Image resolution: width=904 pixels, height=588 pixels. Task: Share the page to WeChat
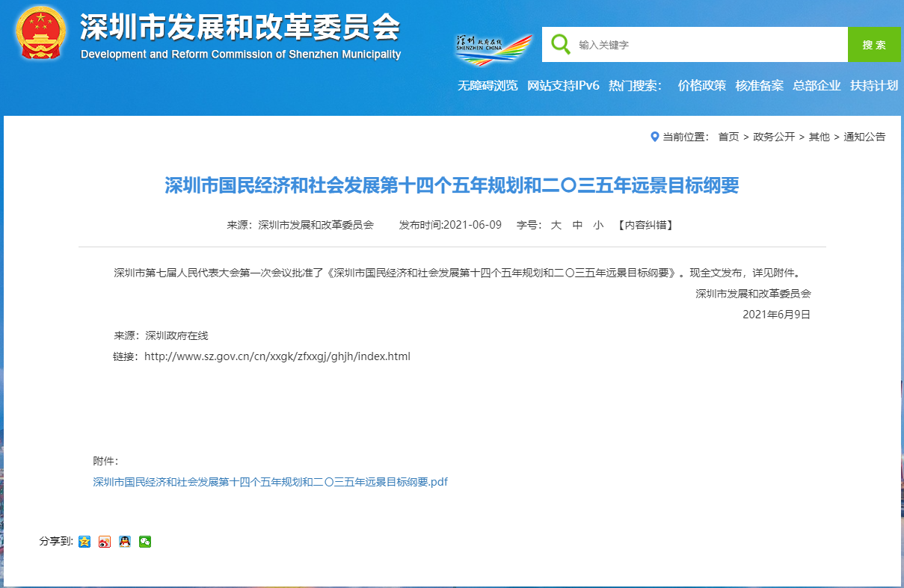(x=145, y=542)
